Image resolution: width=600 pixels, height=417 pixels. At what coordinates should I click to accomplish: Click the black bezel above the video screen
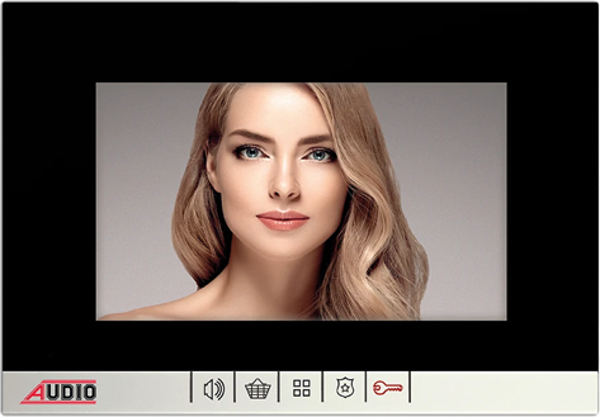pyautogui.click(x=300, y=42)
